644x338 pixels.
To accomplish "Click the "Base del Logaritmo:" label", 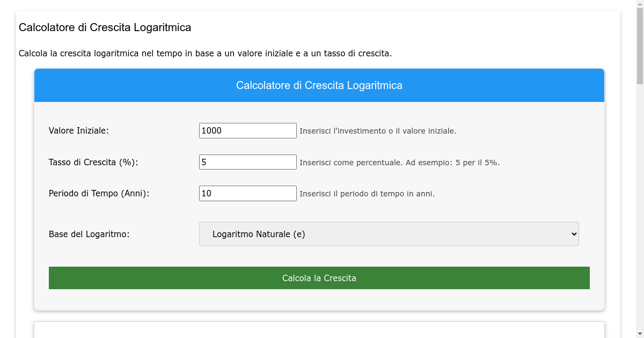I will click(x=89, y=234).
